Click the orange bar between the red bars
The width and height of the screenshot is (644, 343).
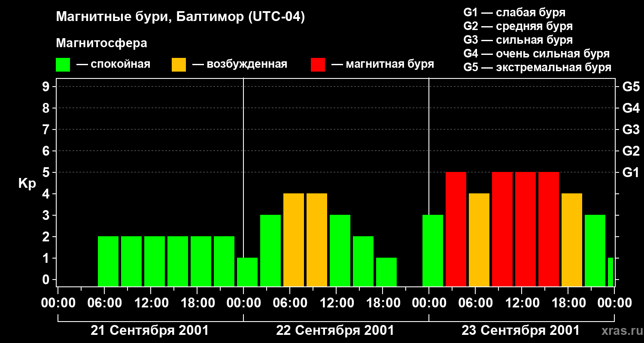(x=479, y=240)
